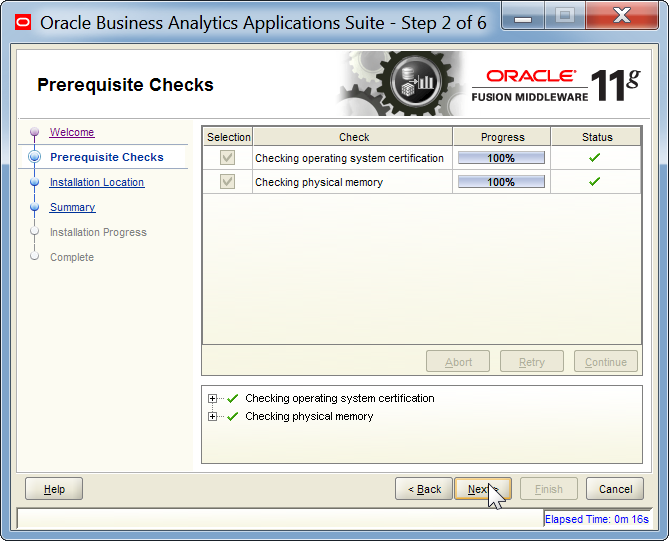Expand Checking operating system certification tree node

(212, 398)
